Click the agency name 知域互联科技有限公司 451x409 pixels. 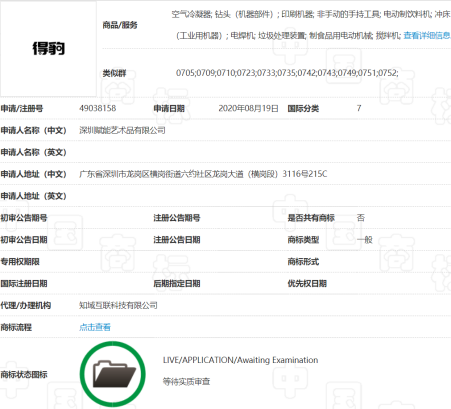point(118,305)
